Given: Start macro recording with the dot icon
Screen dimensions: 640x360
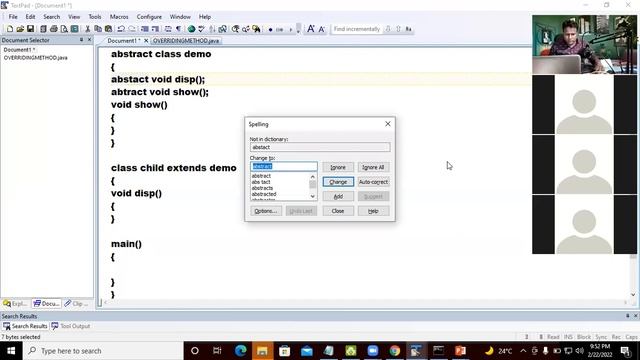Looking at the screenshot, I should tap(270, 29).
